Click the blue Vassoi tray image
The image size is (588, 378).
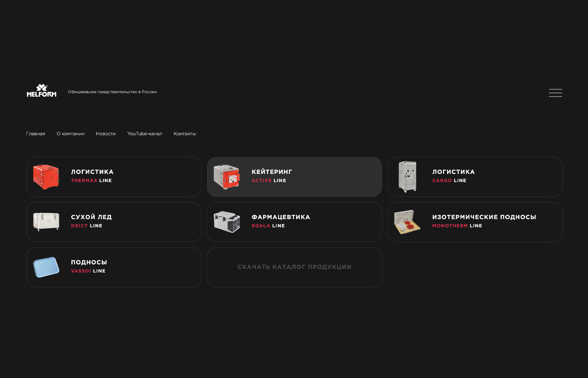tap(46, 267)
